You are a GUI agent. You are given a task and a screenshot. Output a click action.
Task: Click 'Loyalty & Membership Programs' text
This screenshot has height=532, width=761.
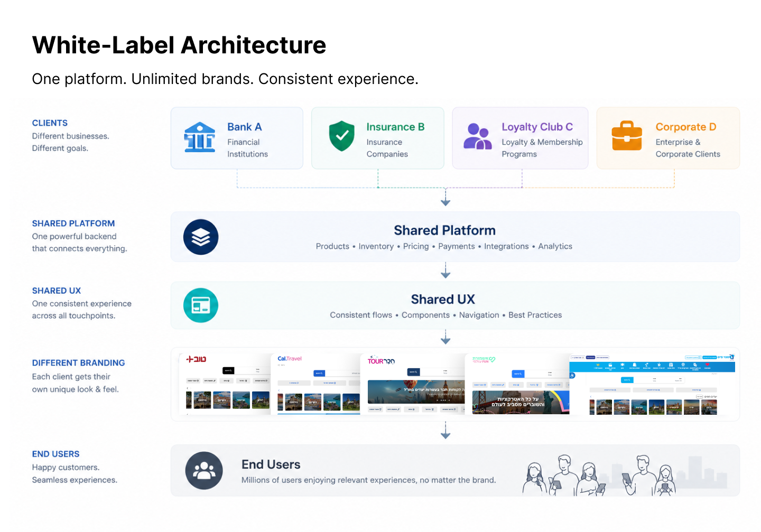[542, 148]
